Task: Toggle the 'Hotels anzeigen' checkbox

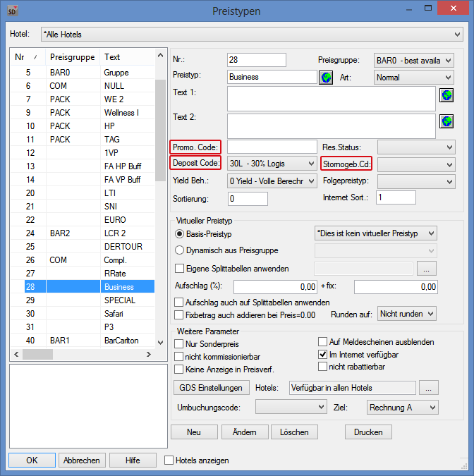Action: point(169,460)
